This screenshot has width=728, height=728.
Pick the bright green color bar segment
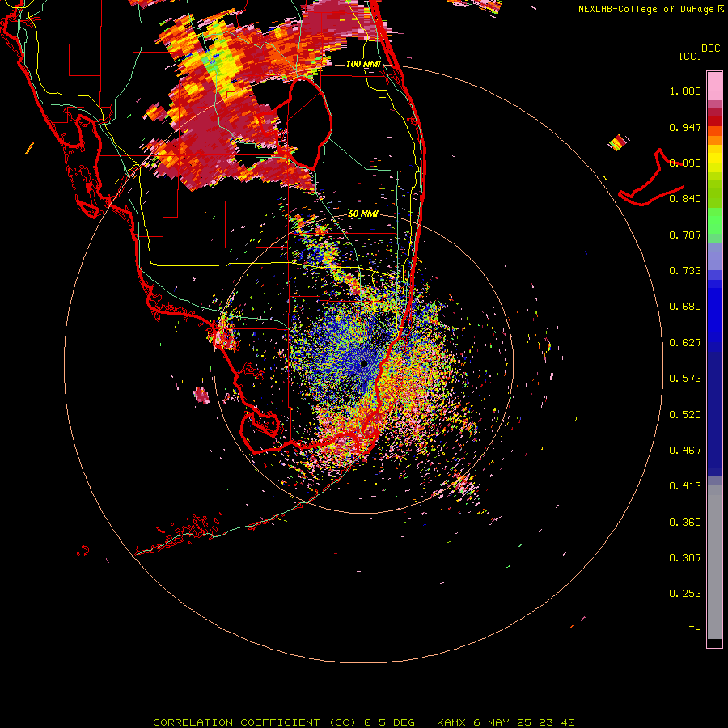click(714, 221)
